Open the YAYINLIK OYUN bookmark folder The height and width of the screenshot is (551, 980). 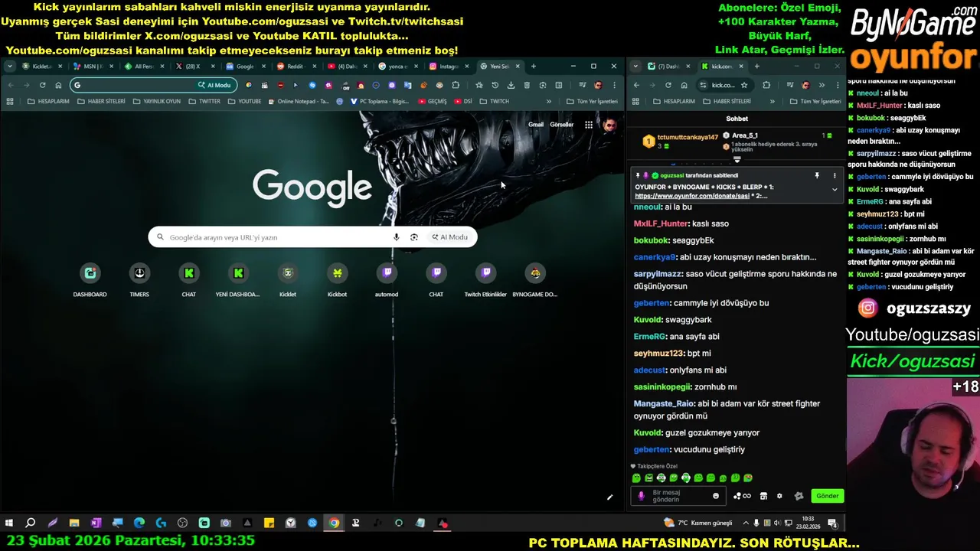[157, 101]
